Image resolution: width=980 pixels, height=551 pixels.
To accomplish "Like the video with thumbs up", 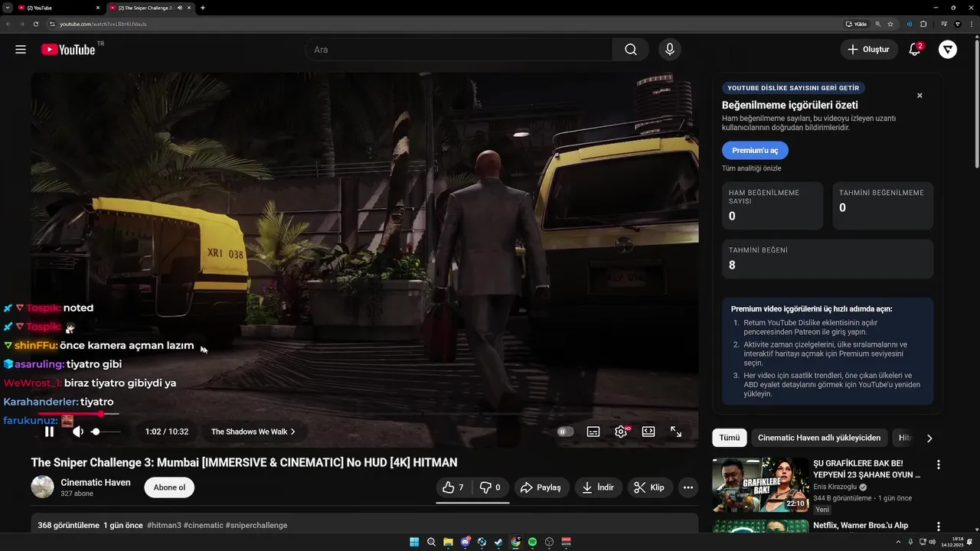I will pos(453,487).
